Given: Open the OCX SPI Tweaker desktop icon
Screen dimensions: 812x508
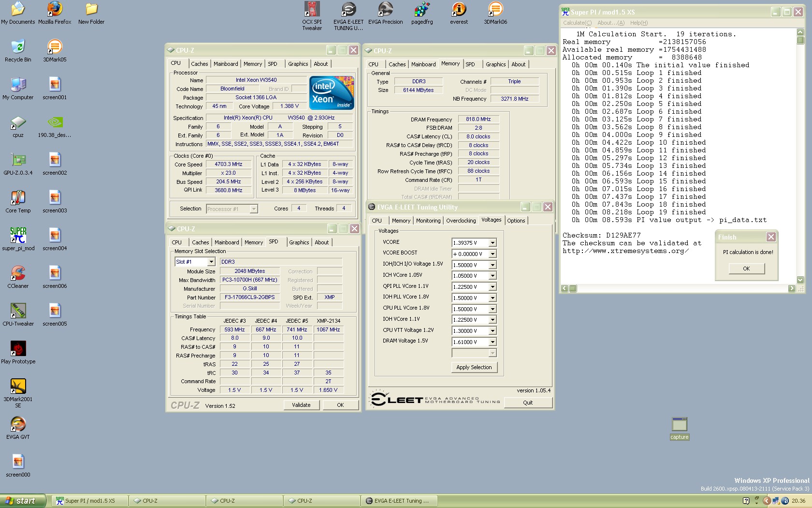Looking at the screenshot, I should click(x=312, y=16).
